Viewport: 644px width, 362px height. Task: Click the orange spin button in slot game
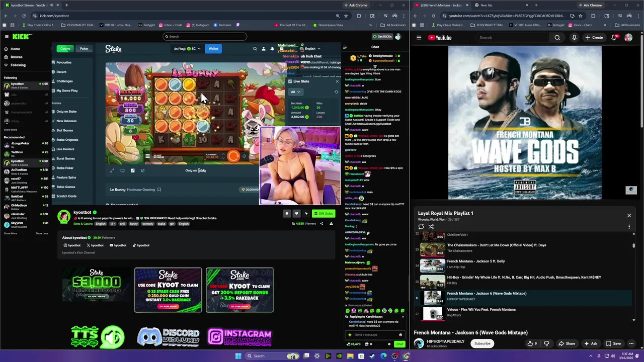(233, 156)
